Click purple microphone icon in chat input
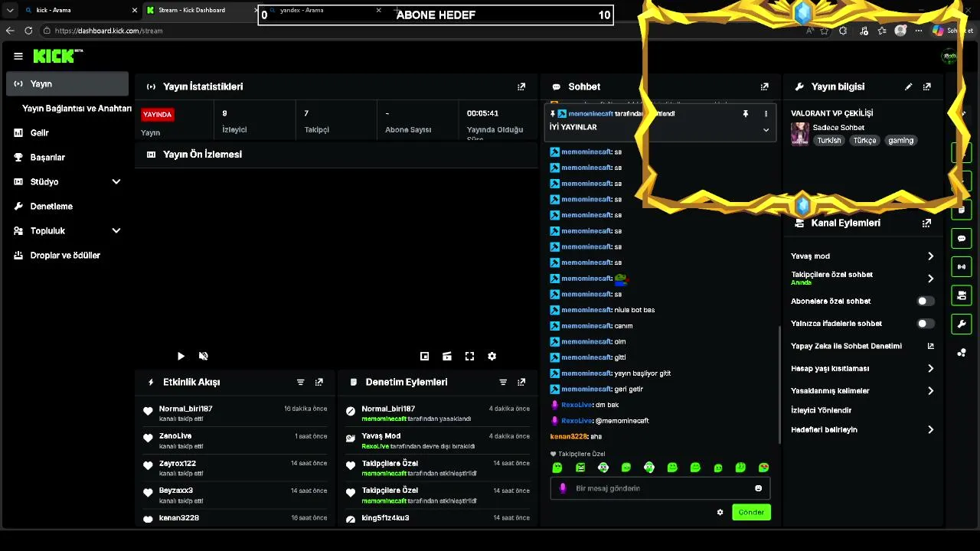The image size is (980, 551). click(563, 488)
